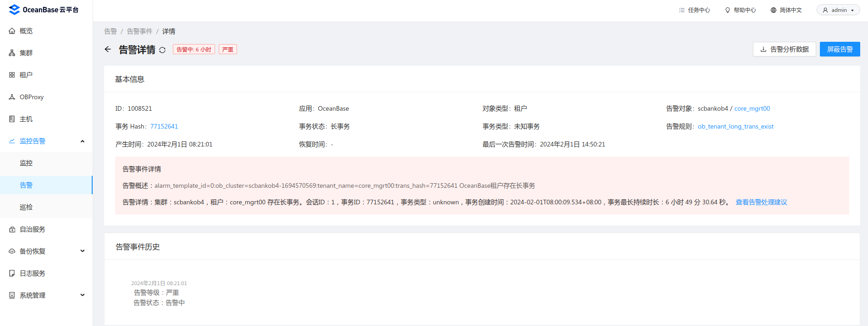868x326 pixels.
Task: Click the 告警中: 6 小时 status tag
Action: click(x=194, y=50)
